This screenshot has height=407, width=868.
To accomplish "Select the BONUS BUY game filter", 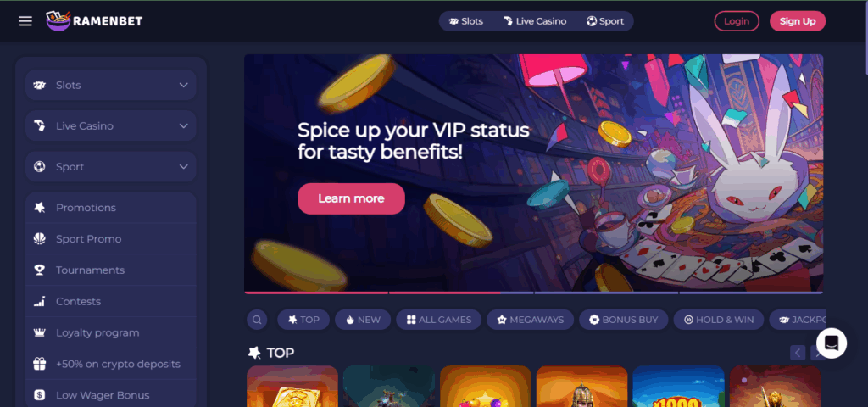I will coord(623,320).
